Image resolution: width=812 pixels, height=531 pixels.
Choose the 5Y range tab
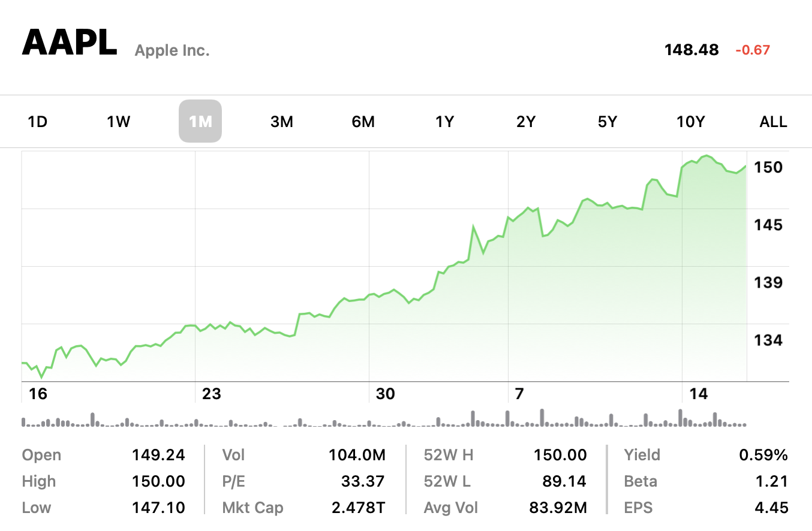[x=607, y=122]
